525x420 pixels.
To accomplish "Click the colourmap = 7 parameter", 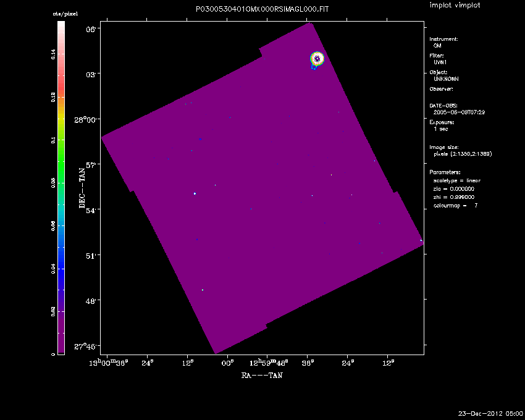I will [456, 205].
